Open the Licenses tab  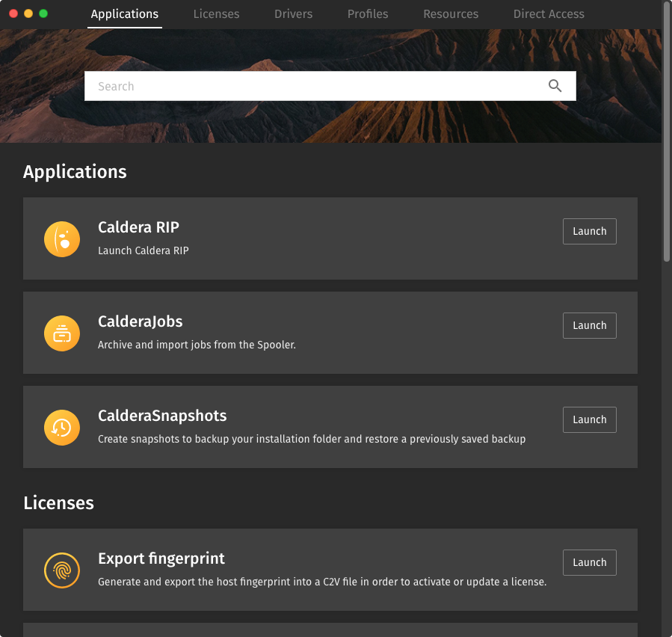[217, 14]
